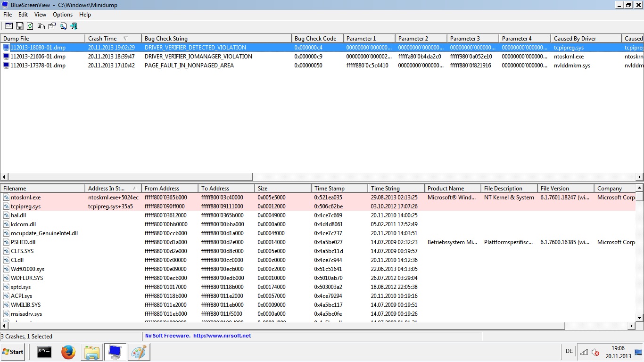Sort by the Crash Time column header
This screenshot has height=362, width=644.
113,39
